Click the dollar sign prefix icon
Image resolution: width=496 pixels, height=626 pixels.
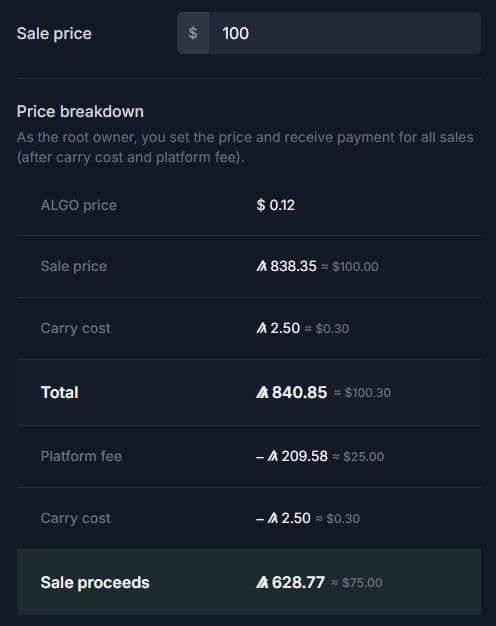click(x=193, y=33)
